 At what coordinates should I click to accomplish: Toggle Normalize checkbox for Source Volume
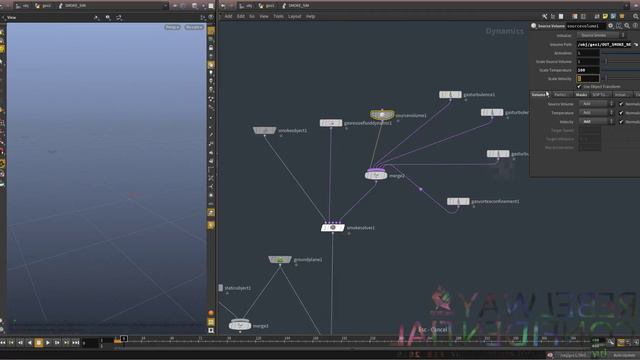tap(621, 104)
